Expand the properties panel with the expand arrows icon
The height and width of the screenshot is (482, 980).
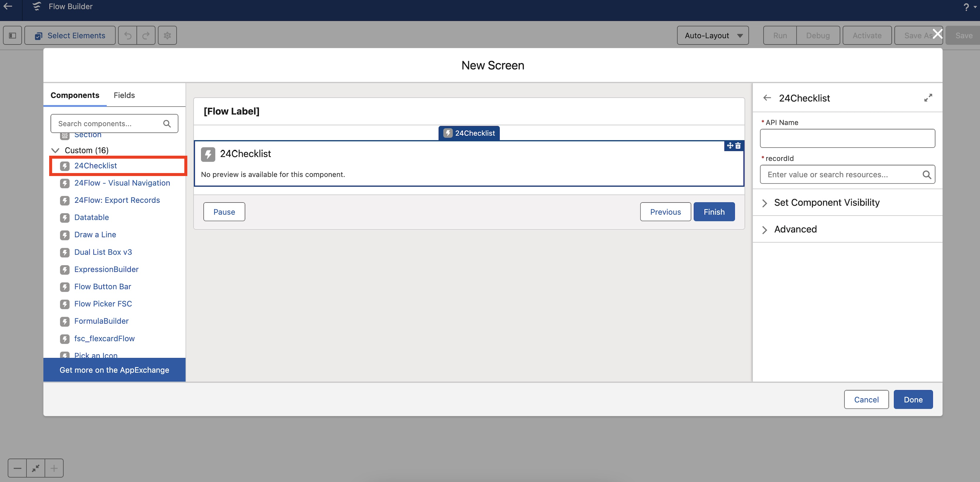pos(928,98)
